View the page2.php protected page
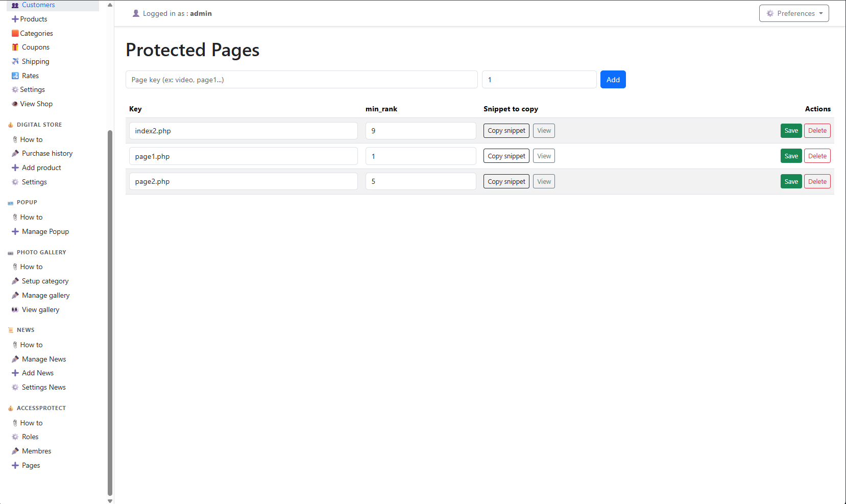The height and width of the screenshot is (504, 846). pyautogui.click(x=544, y=181)
